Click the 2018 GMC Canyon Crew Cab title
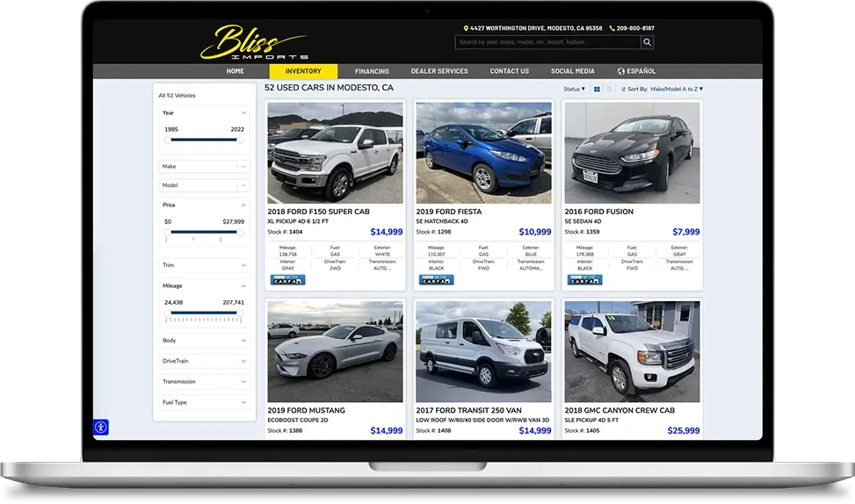This screenshot has width=855, height=504. point(620,410)
